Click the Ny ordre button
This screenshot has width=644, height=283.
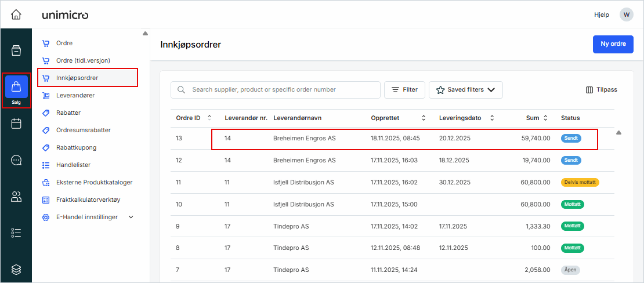coord(613,44)
